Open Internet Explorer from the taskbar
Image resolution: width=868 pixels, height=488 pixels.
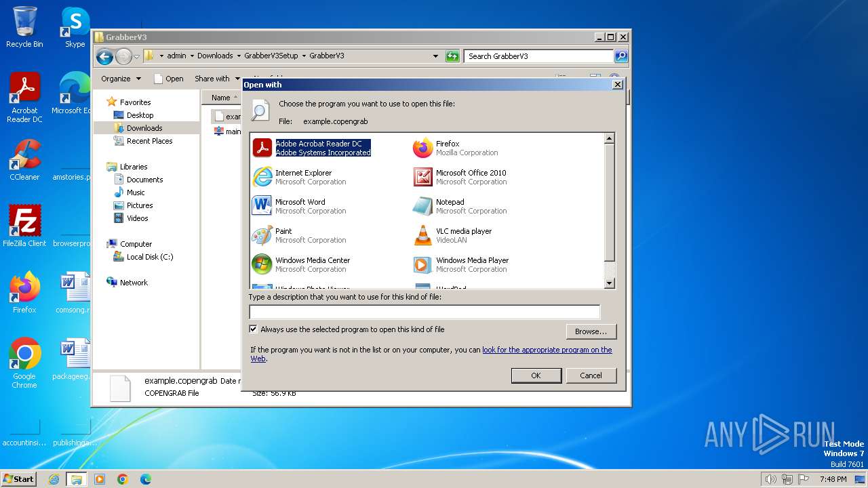54,479
